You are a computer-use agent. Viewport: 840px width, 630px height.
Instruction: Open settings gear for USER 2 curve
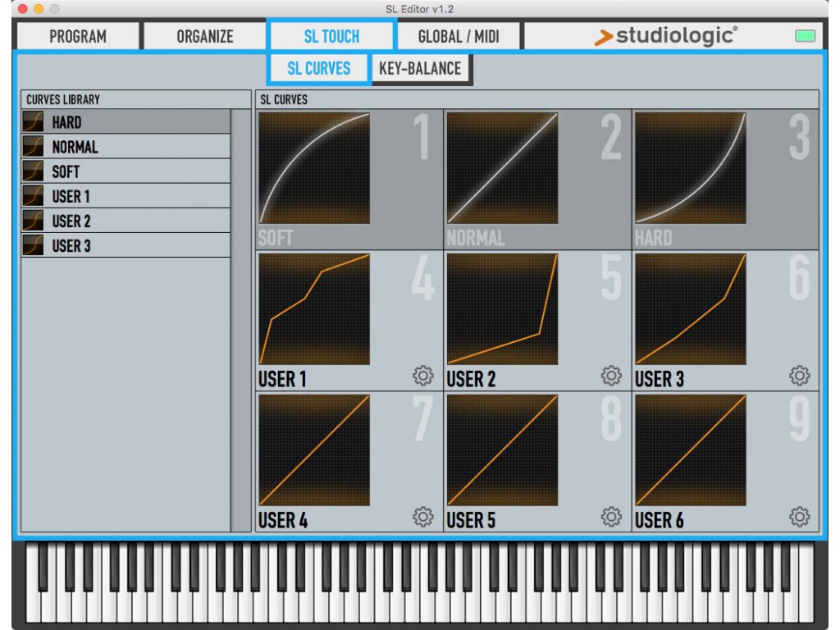pyautogui.click(x=610, y=376)
